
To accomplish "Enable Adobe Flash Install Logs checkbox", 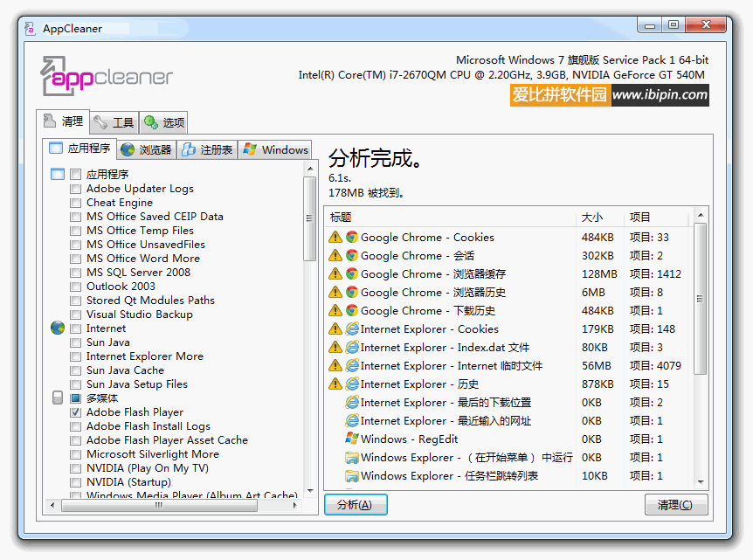I will click(75, 426).
